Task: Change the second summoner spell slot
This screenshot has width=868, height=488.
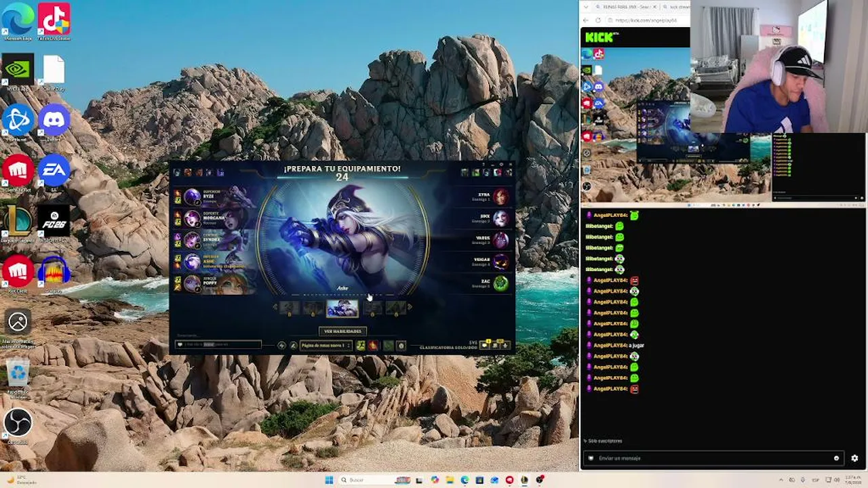Action: [373, 346]
